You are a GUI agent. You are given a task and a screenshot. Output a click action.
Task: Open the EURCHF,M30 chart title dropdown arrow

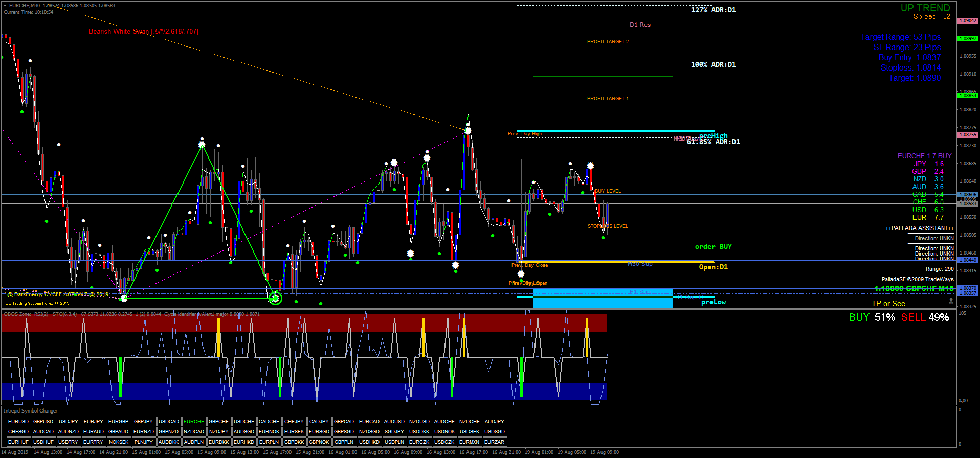point(5,5)
